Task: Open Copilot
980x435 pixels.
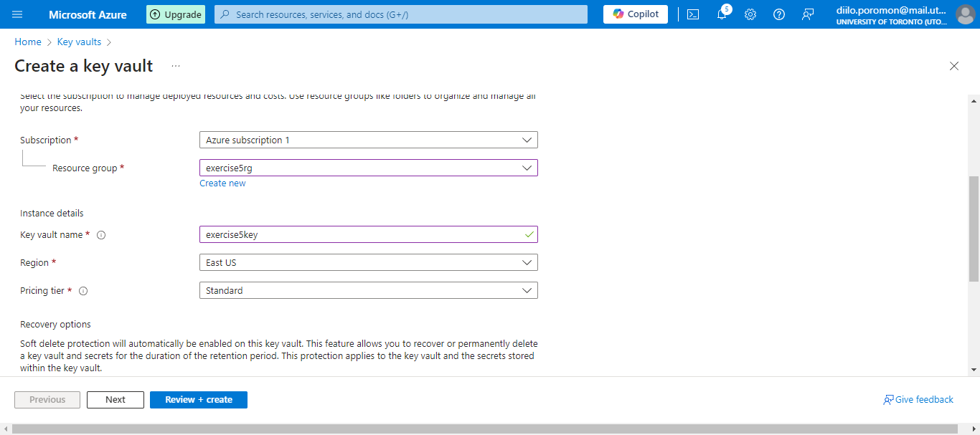Action: (x=636, y=14)
